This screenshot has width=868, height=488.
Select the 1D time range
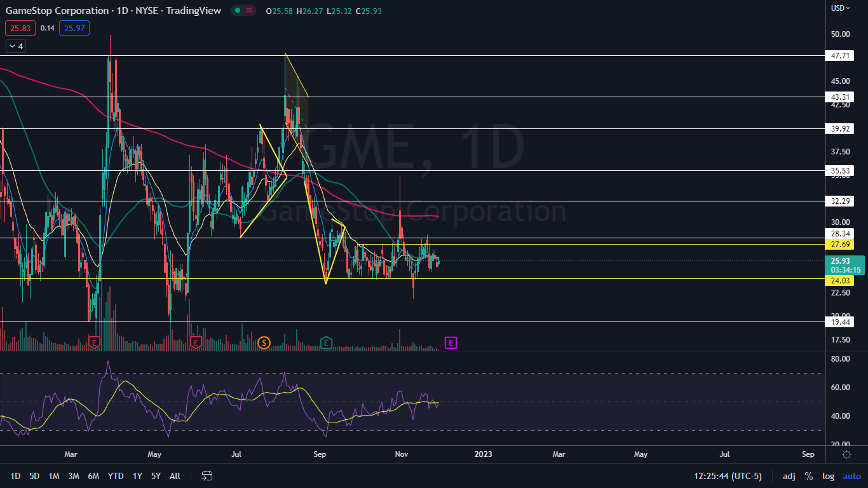click(x=15, y=476)
